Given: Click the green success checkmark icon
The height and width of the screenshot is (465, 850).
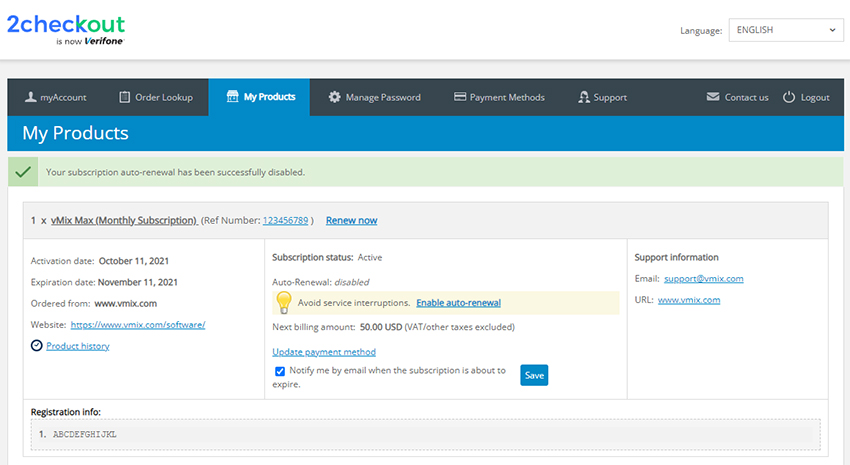Looking at the screenshot, I should coord(23,172).
